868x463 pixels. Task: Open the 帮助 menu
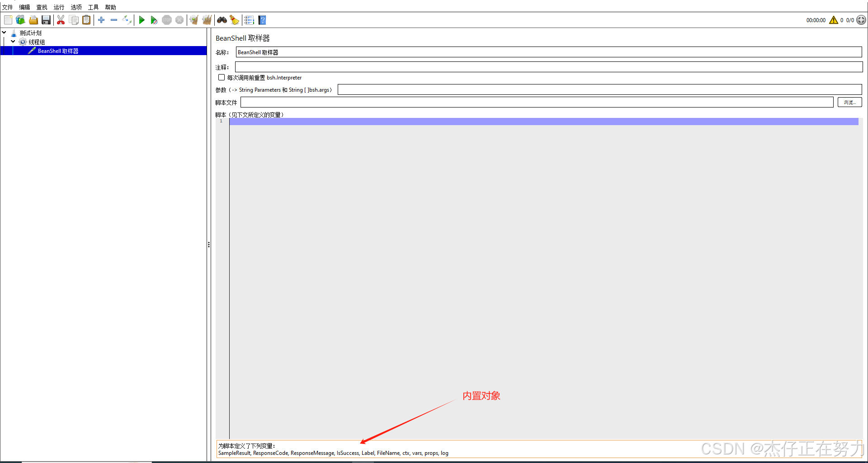pos(110,7)
